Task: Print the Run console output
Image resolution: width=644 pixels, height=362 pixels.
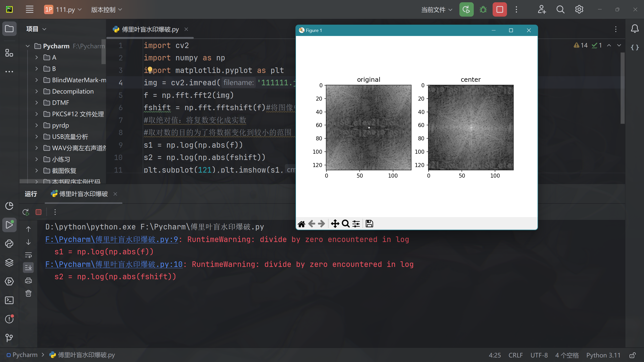Action: (x=28, y=280)
